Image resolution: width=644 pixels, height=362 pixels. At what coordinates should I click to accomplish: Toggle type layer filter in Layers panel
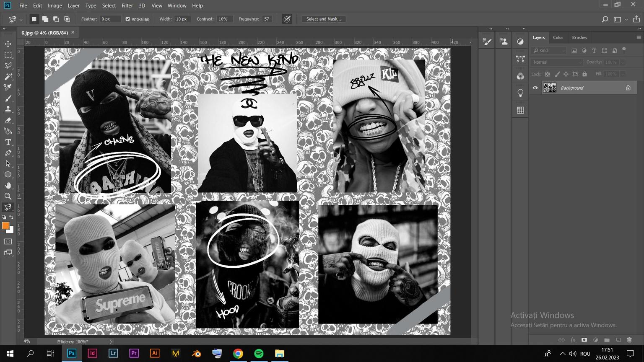pos(594,50)
